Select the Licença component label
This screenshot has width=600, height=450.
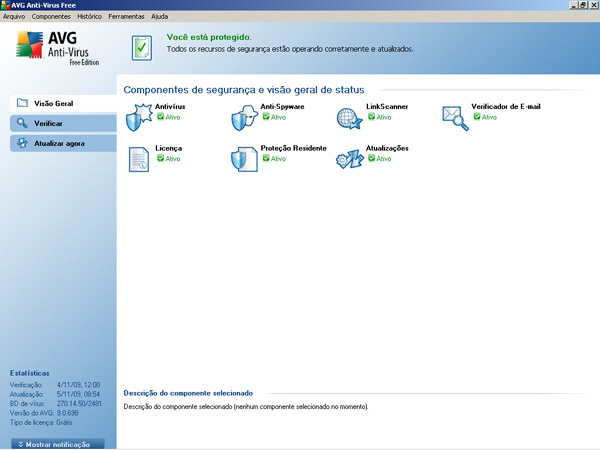pos(168,148)
